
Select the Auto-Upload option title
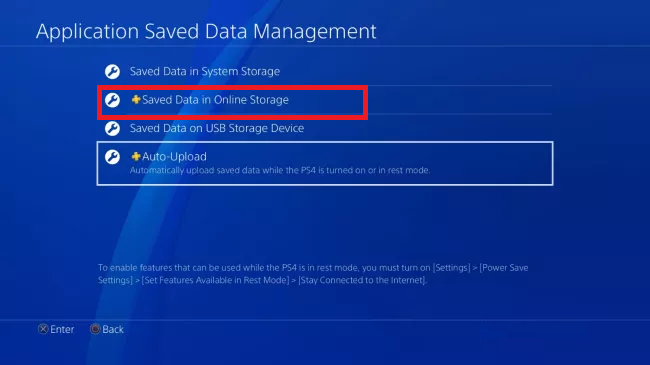[x=174, y=156]
